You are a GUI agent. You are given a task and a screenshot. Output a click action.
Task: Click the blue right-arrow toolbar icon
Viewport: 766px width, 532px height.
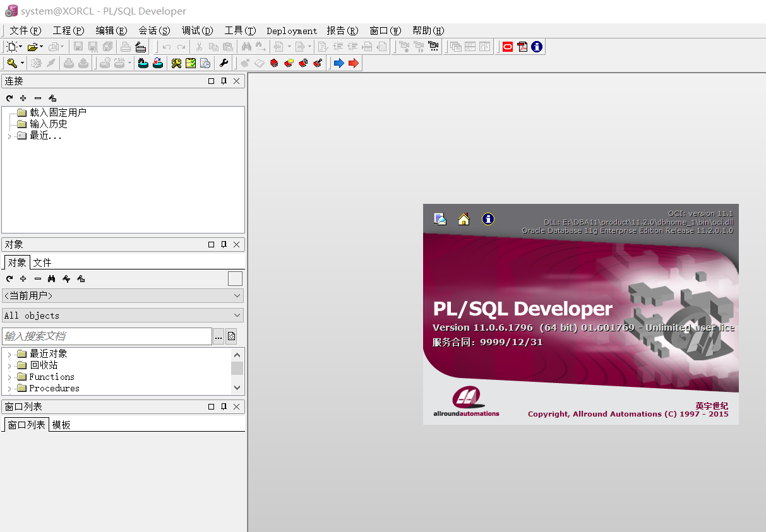tap(338, 63)
